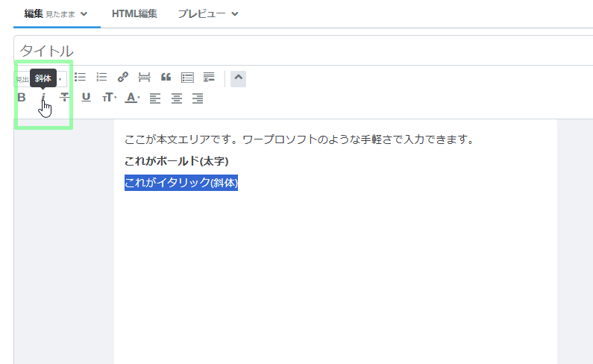This screenshot has height=364, width=593.
Task: Expand the 編集 mode chevron
Action: tap(84, 14)
